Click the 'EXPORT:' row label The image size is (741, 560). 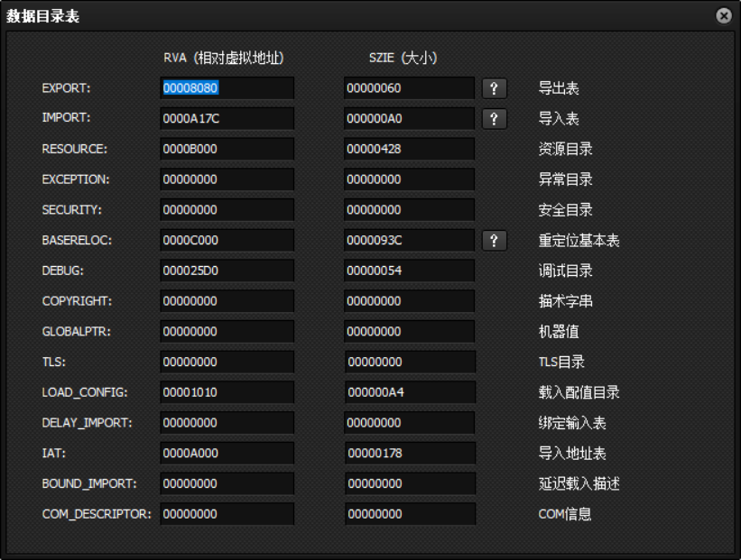point(66,88)
